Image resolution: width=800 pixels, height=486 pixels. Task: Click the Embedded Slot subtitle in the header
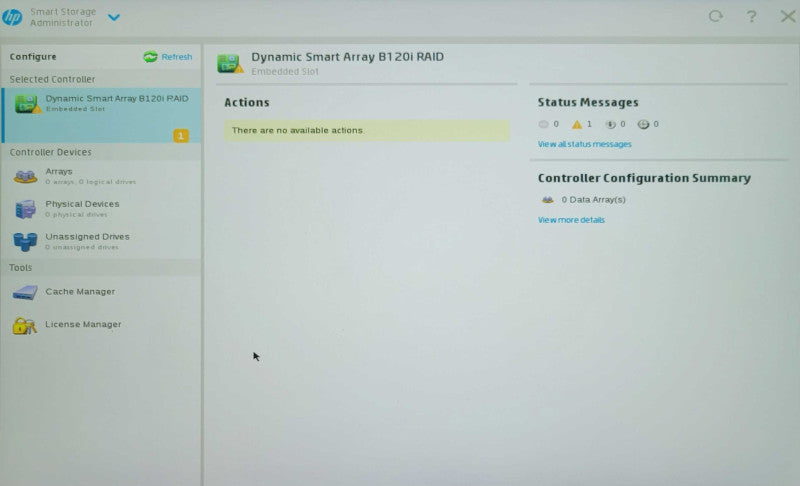[285, 71]
